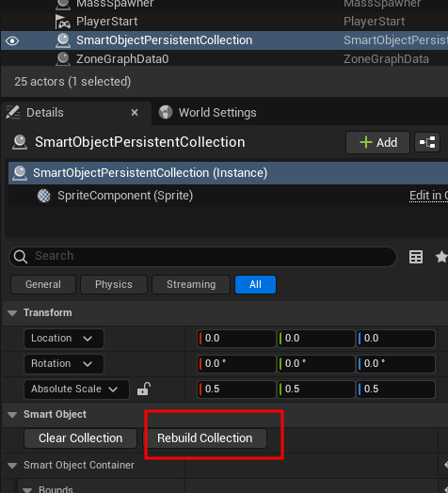The height and width of the screenshot is (493, 448).
Task: Toggle favorites star filter icon
Action: click(x=441, y=257)
